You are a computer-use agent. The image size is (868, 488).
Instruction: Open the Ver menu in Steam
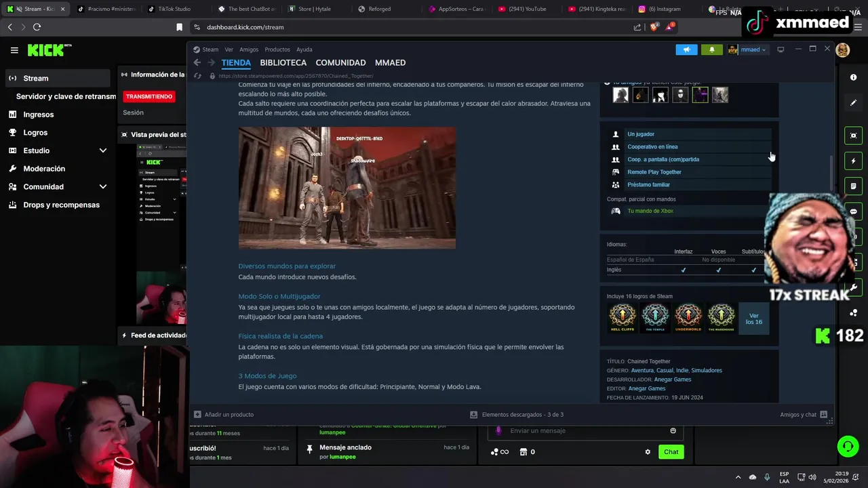(229, 49)
